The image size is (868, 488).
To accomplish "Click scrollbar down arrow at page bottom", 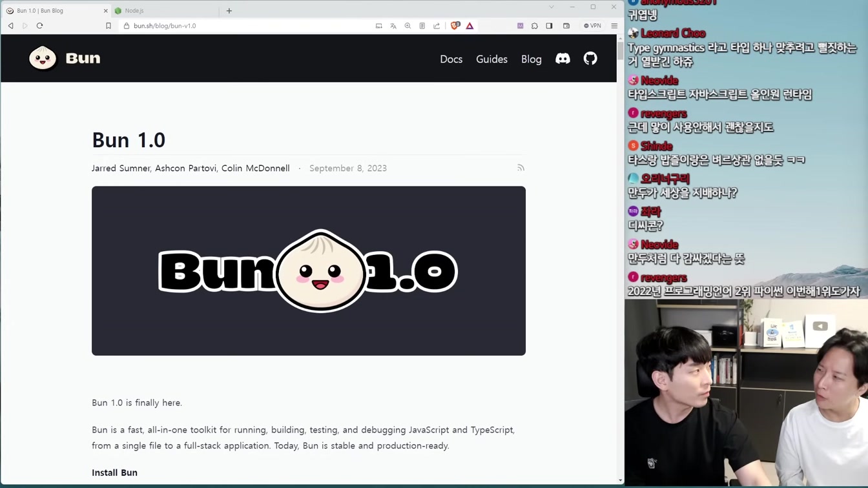I will (x=620, y=480).
